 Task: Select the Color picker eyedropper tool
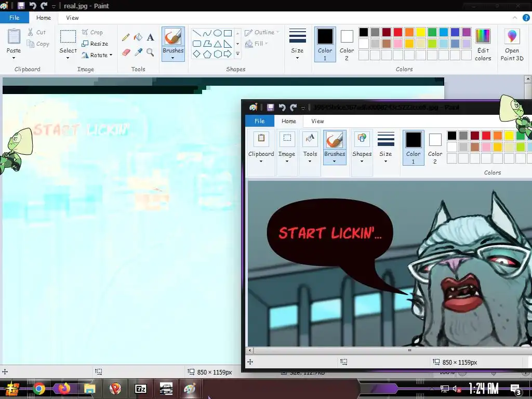tap(138, 52)
